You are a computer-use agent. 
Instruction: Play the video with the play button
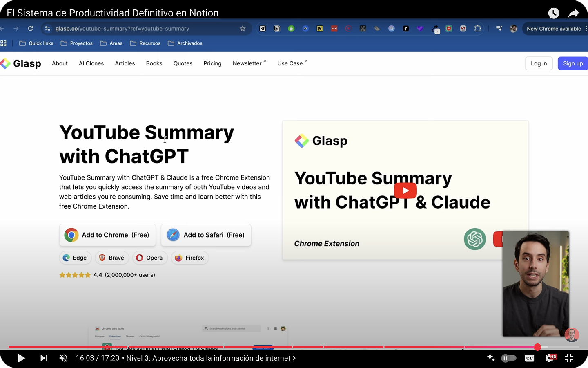pyautogui.click(x=21, y=358)
